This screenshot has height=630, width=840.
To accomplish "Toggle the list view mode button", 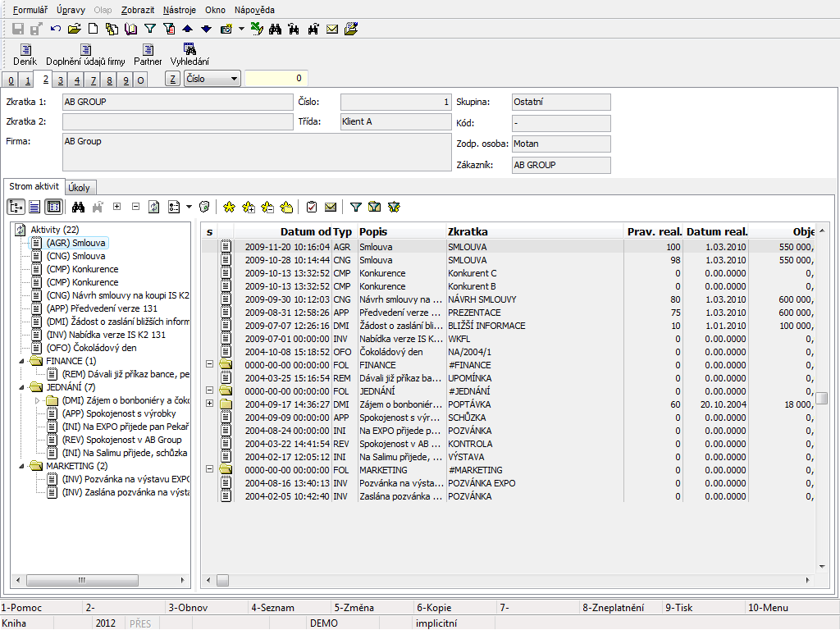I will 34,207.
